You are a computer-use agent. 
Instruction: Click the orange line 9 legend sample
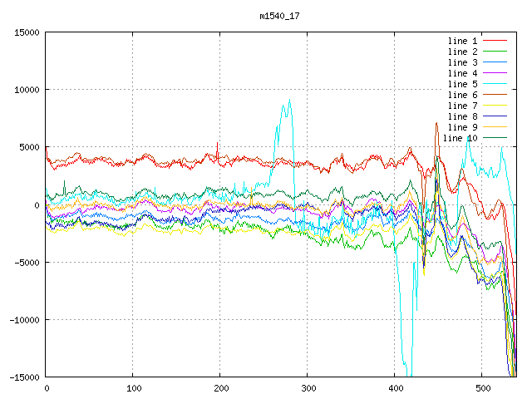(x=495, y=127)
